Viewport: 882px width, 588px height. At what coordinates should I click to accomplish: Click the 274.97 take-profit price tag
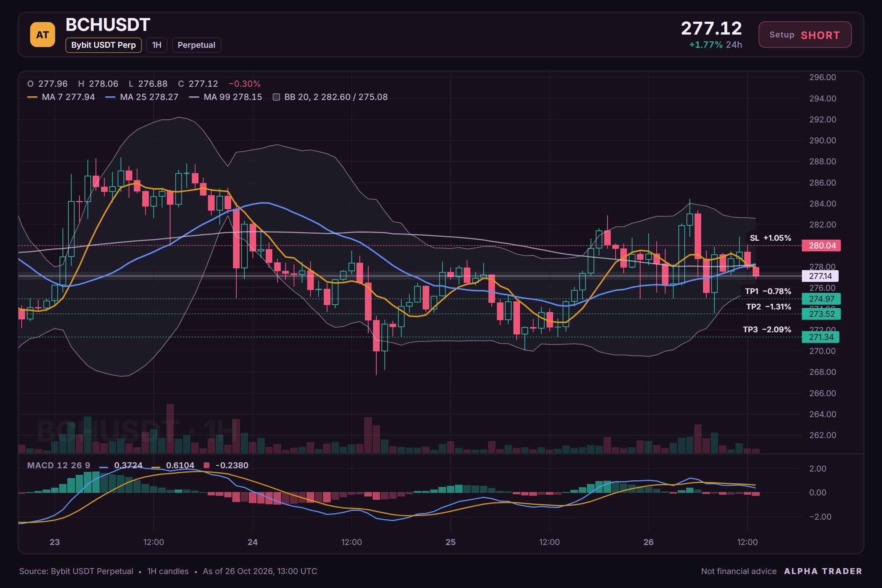point(821,299)
